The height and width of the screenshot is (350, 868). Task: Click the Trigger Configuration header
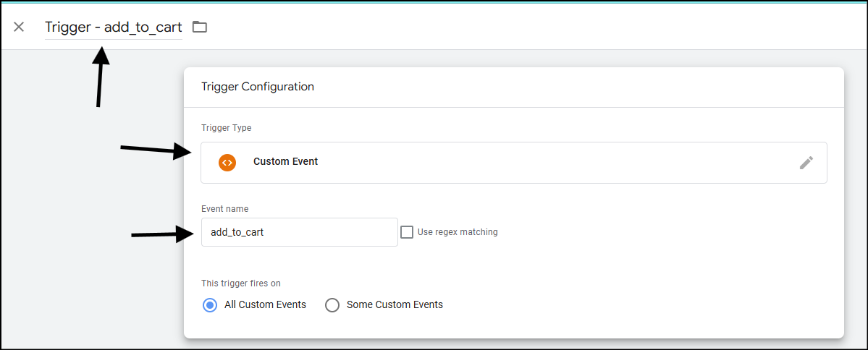point(258,87)
